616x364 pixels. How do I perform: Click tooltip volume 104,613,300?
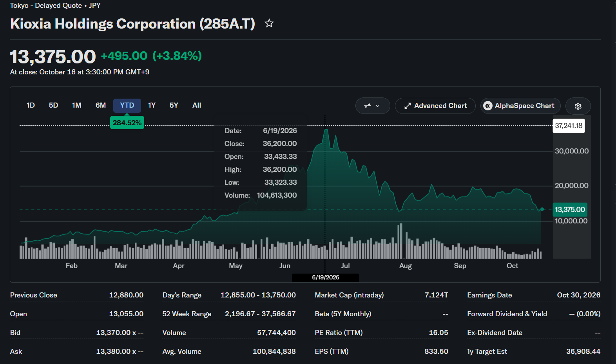(277, 195)
